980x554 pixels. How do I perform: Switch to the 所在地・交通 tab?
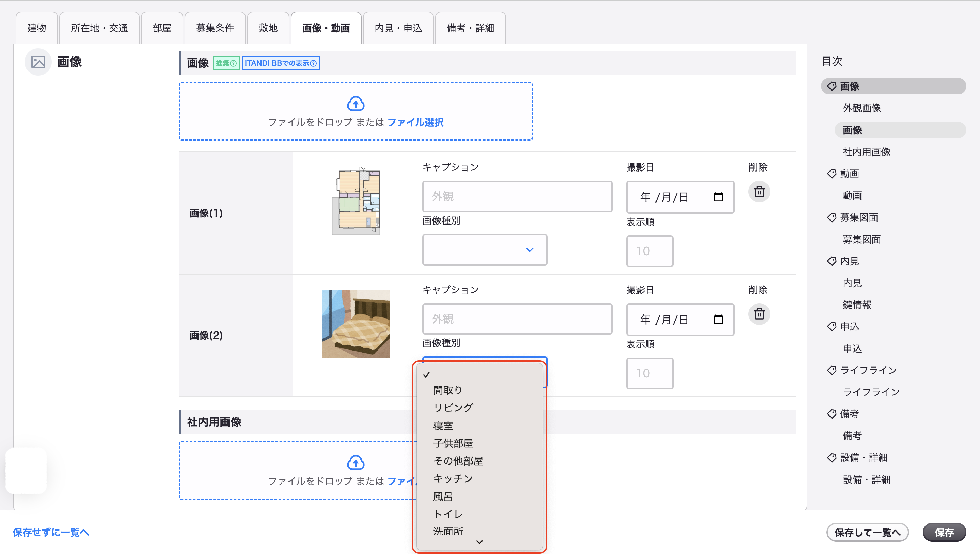click(x=99, y=28)
